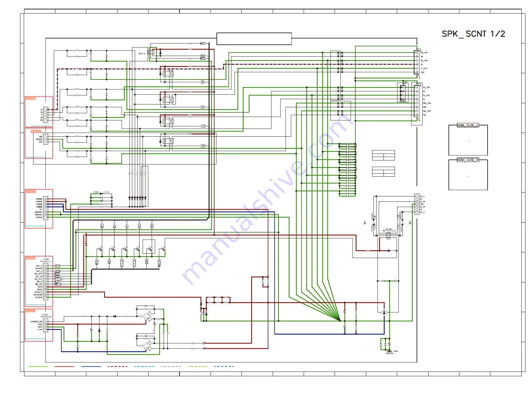Click the A+8V pin label
Screen dimensions: 532x395
(40, 324)
